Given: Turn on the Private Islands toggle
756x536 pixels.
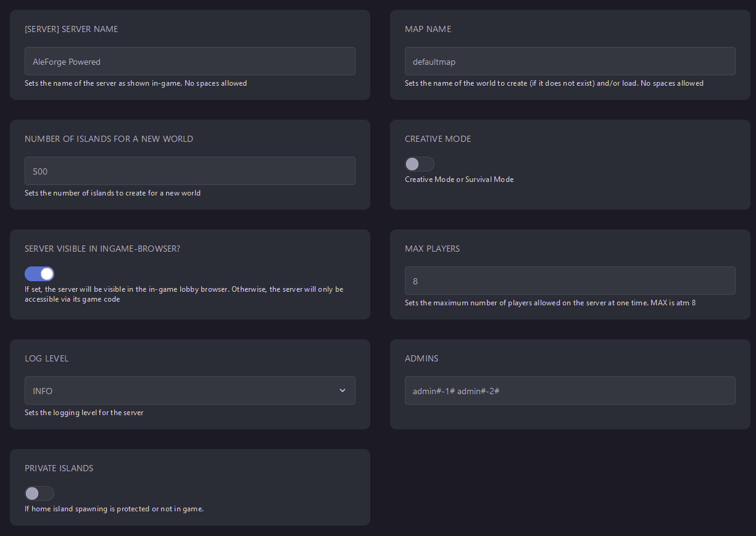Looking at the screenshot, I should point(39,493).
